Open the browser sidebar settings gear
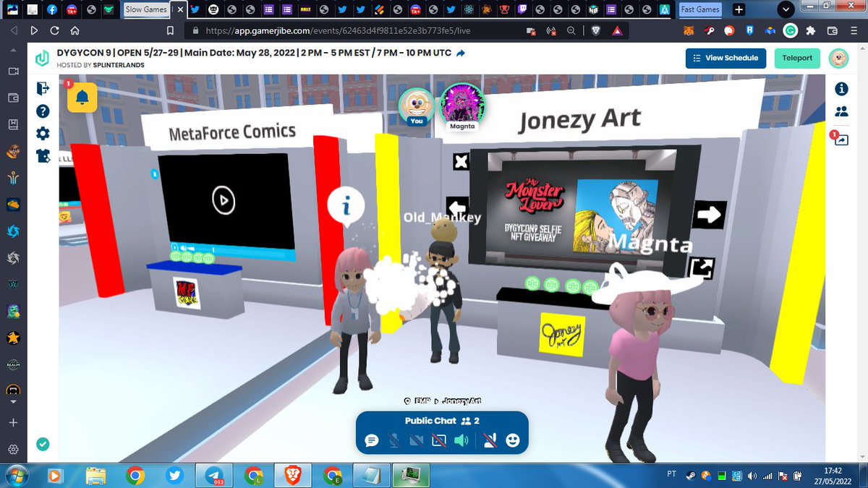Image resolution: width=868 pixels, height=488 pixels. [x=13, y=449]
